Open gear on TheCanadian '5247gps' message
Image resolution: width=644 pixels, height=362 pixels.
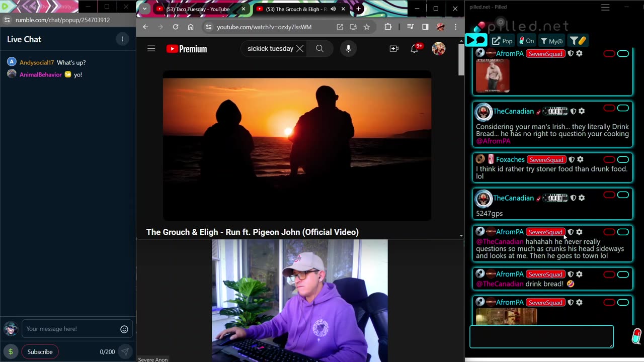[582, 198]
